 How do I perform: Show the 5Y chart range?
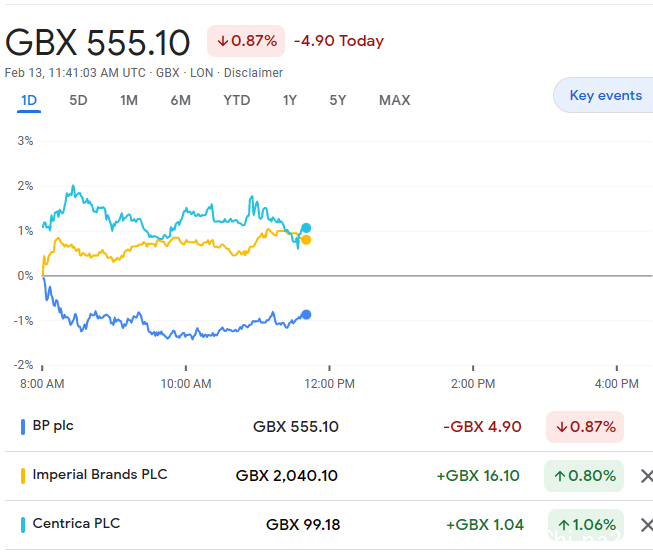[338, 100]
